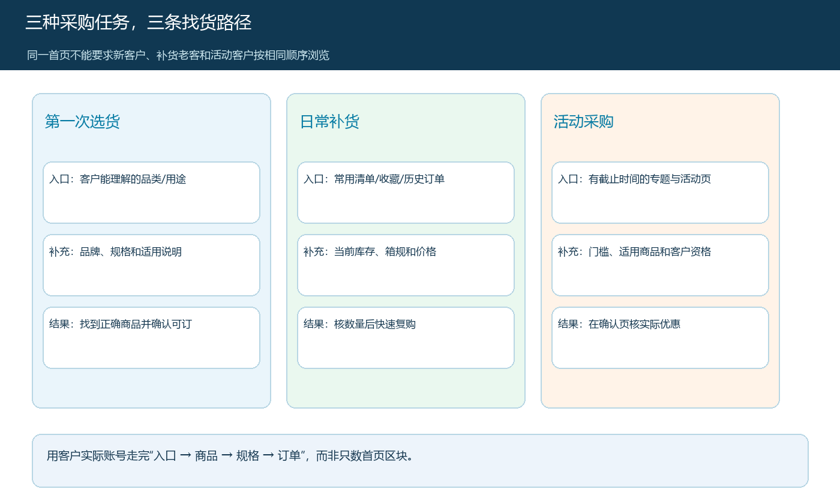840x504 pixels.
Task: Select the 日常补货 column heading
Action: pyautogui.click(x=329, y=122)
